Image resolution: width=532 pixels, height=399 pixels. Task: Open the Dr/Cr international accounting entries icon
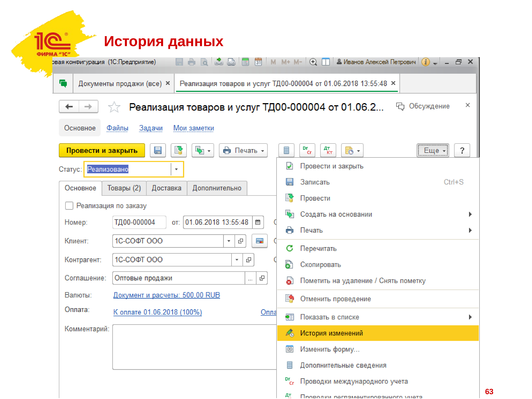pos(307,150)
